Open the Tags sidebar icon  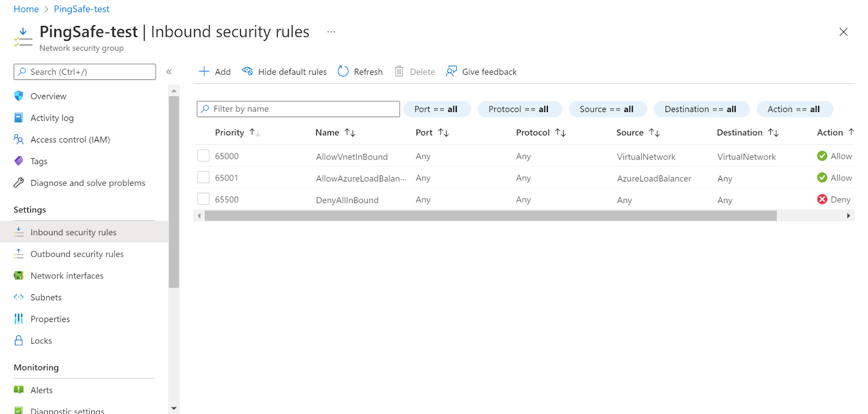point(19,161)
